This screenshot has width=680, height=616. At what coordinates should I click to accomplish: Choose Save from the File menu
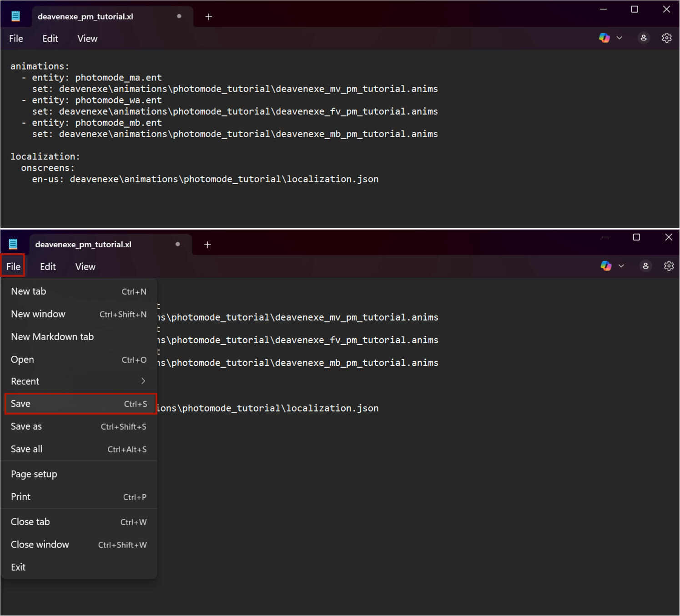pyautogui.click(x=79, y=404)
